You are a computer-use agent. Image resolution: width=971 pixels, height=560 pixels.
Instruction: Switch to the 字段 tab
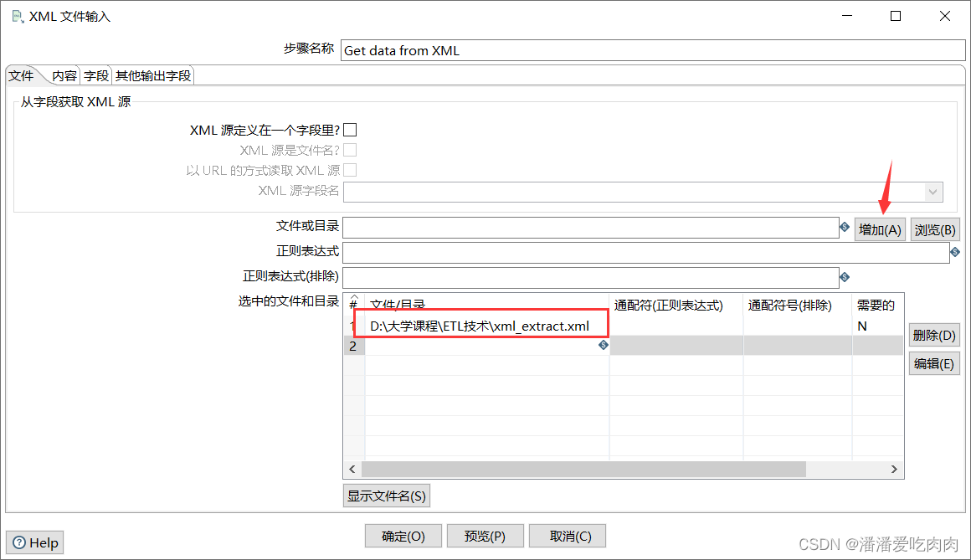pyautogui.click(x=95, y=74)
